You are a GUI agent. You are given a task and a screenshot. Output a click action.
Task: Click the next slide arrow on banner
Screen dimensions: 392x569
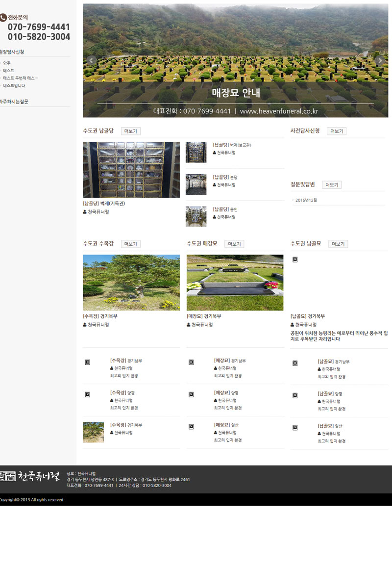(379, 61)
